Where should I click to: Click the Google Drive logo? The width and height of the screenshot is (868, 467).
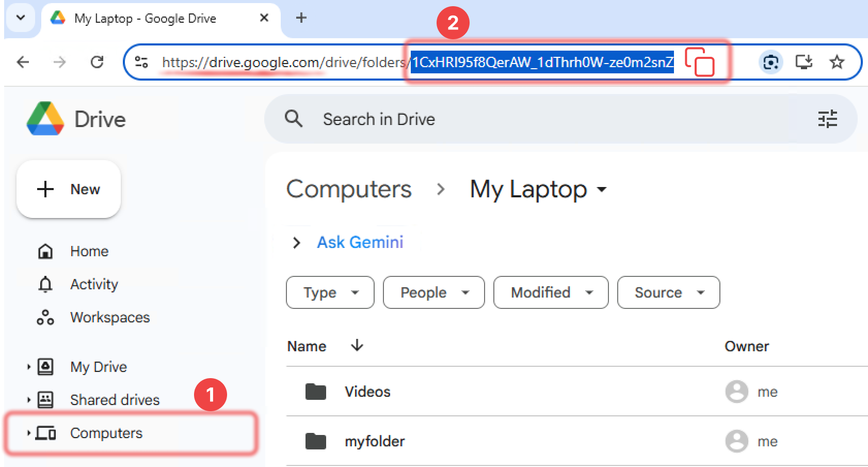click(x=45, y=118)
